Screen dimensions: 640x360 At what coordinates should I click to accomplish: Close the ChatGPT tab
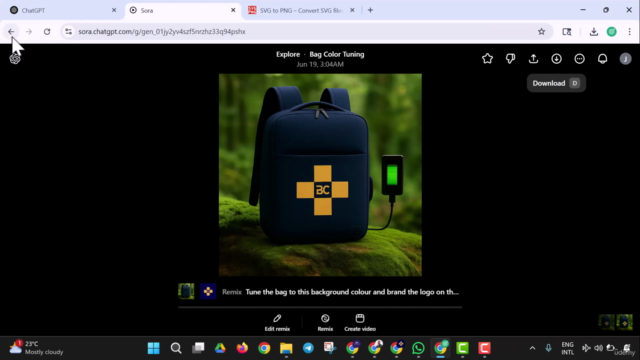click(x=114, y=10)
